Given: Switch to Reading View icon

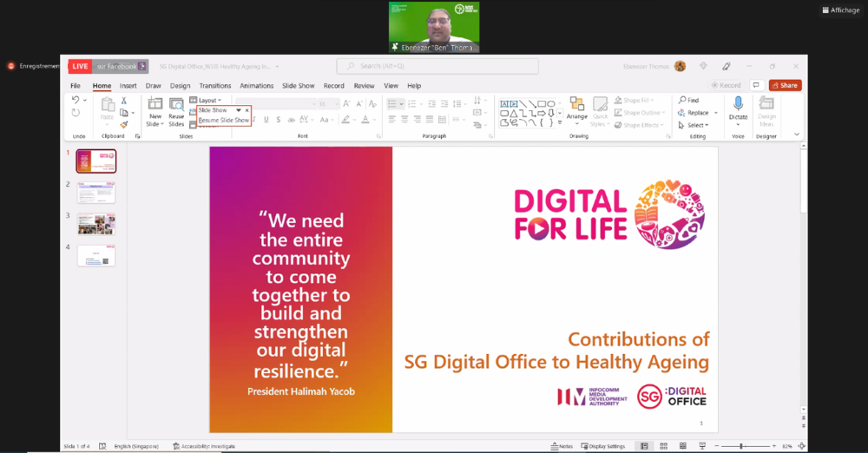Looking at the screenshot, I should [682, 446].
